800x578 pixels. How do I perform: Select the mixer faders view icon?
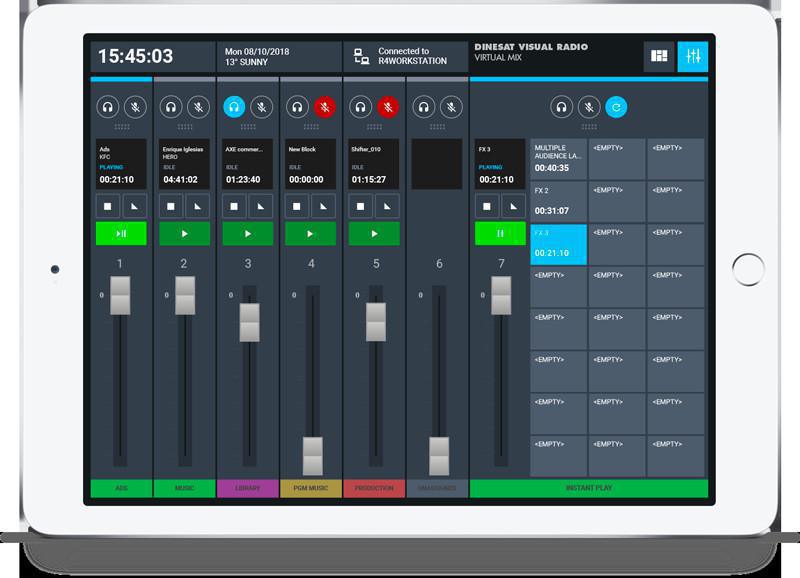(691, 57)
